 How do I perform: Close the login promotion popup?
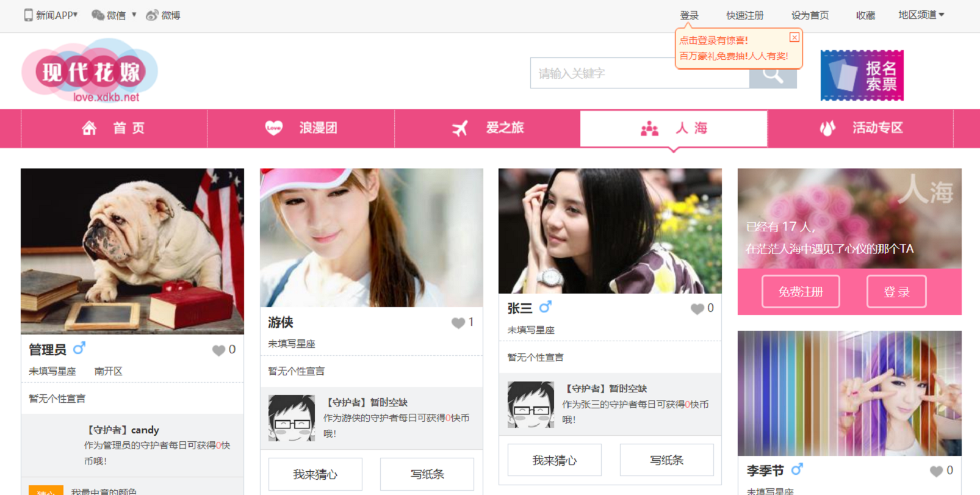[794, 37]
